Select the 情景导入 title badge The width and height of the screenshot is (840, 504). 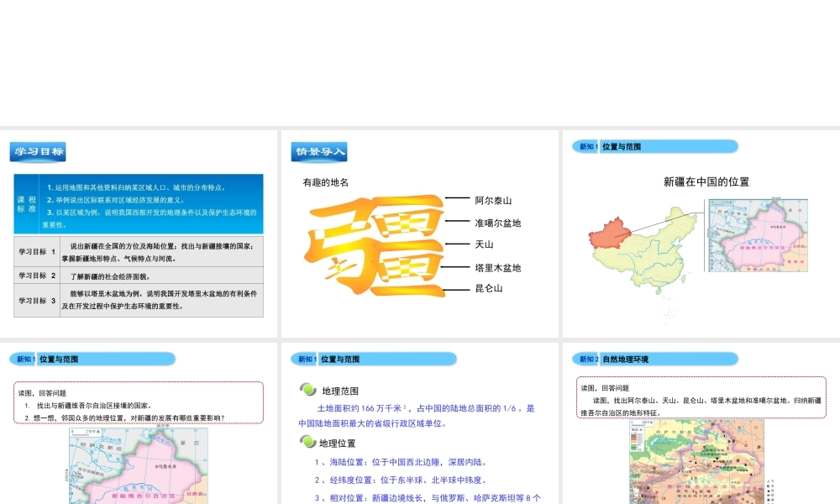pyautogui.click(x=319, y=151)
